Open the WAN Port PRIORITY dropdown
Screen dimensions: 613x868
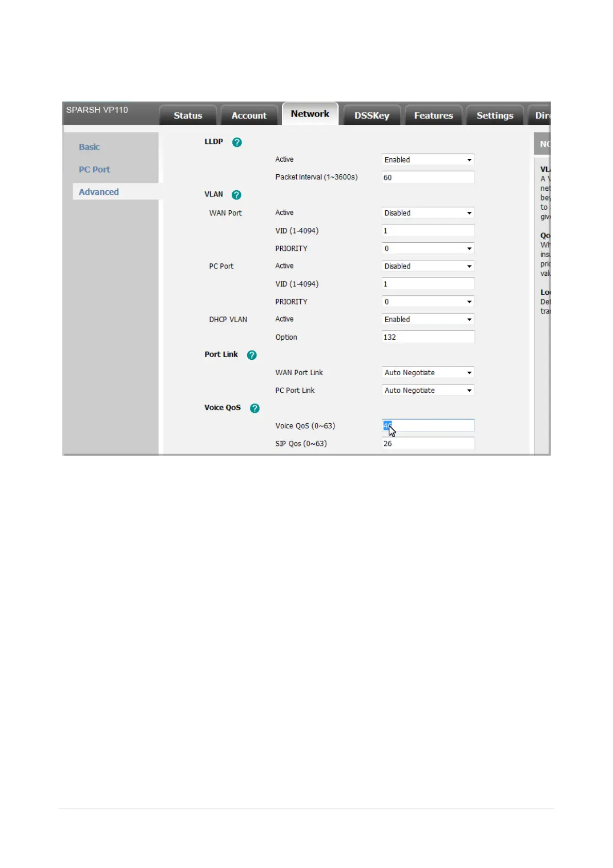428,248
